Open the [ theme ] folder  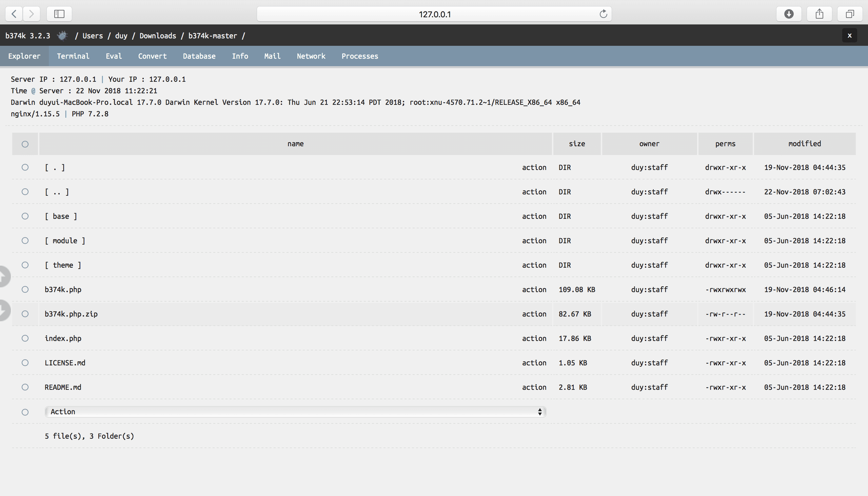63,265
